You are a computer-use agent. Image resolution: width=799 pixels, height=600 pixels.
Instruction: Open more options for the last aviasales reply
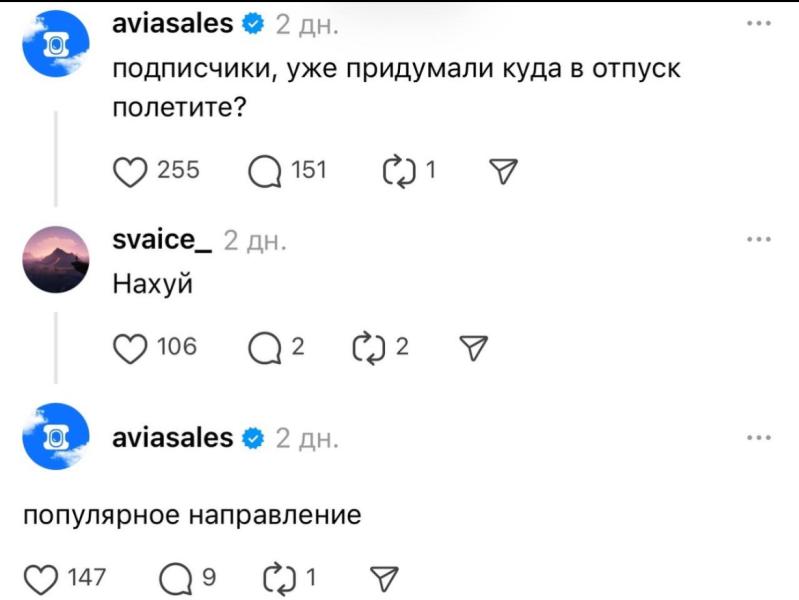pos(758,437)
